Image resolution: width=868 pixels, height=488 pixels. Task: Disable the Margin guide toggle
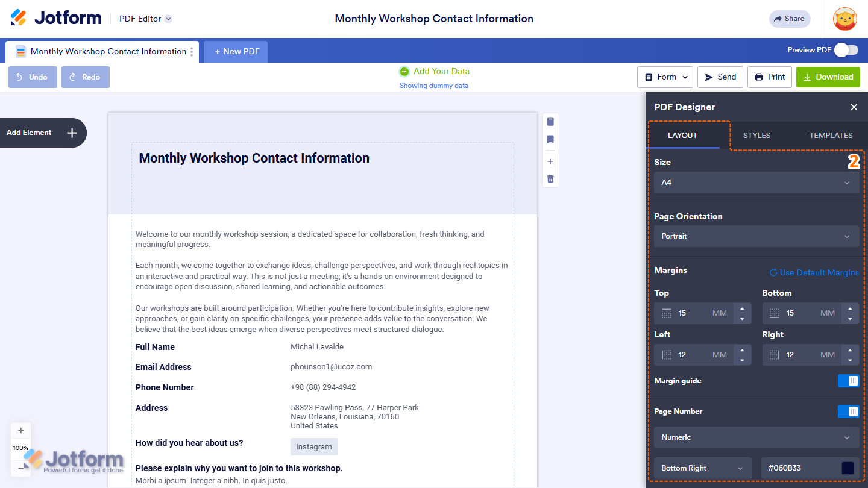[x=848, y=381]
